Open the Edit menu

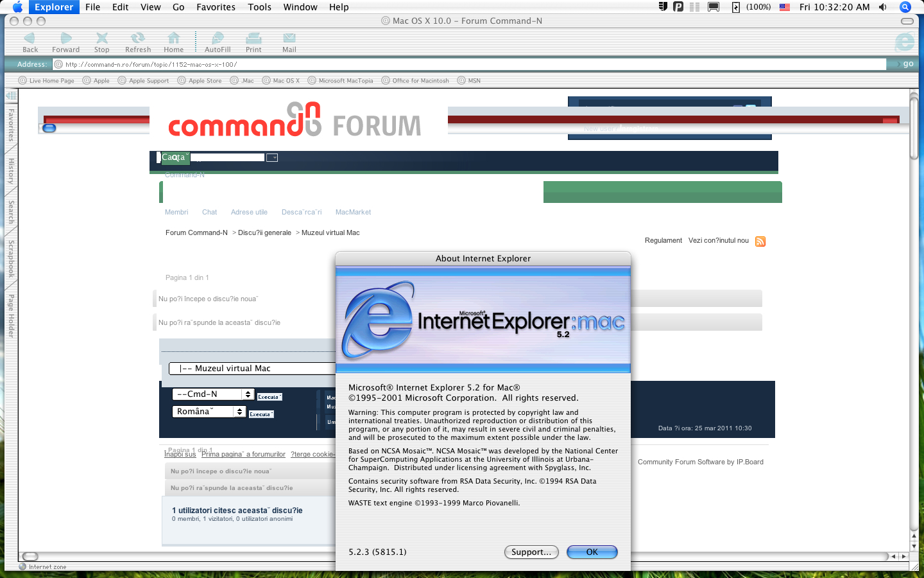pos(120,7)
